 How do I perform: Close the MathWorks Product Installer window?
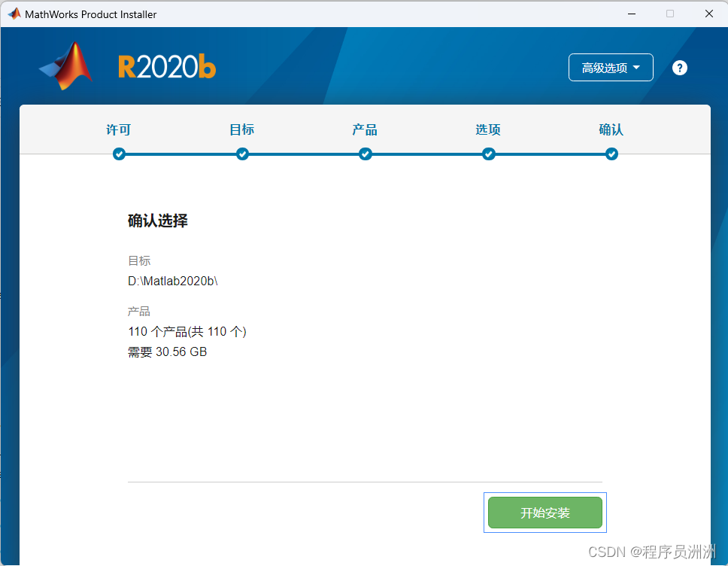(x=709, y=14)
